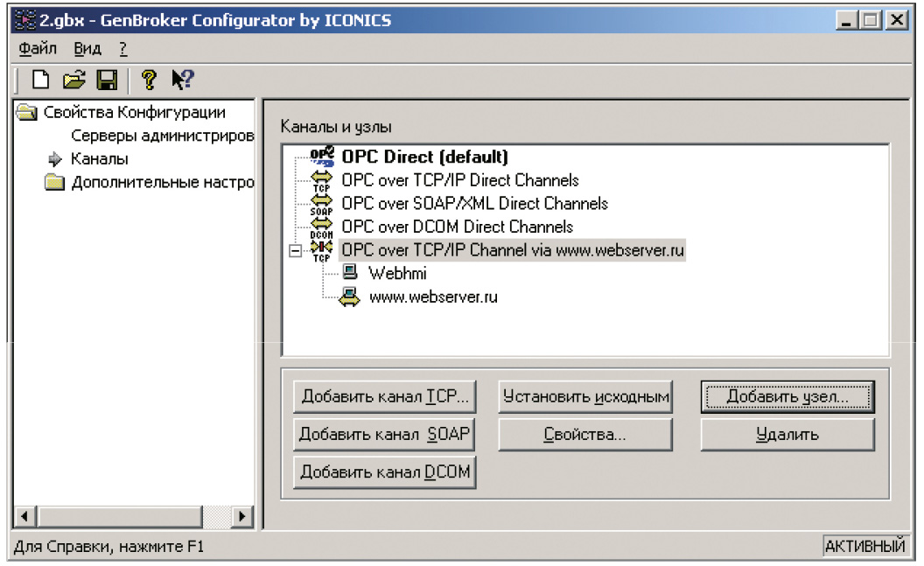Screen dimensions: 924x566
Task: Click the OPC Direct channel icon
Action: click(x=322, y=156)
